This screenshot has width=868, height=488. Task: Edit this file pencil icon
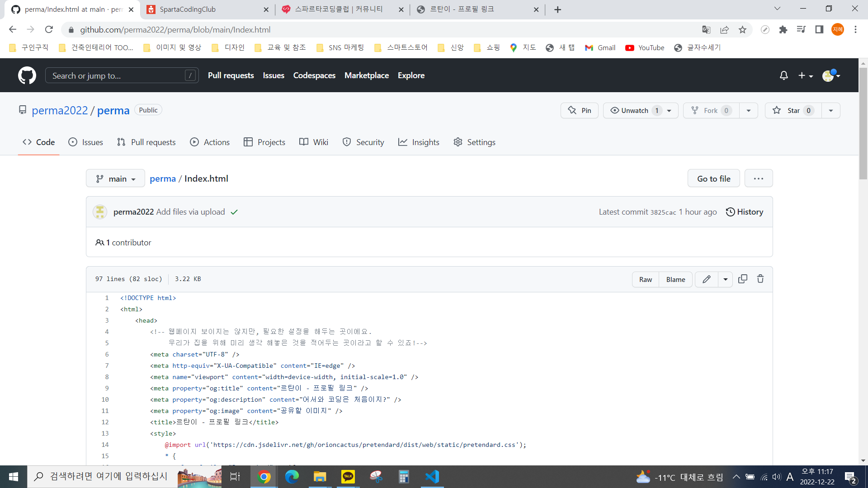(x=707, y=279)
